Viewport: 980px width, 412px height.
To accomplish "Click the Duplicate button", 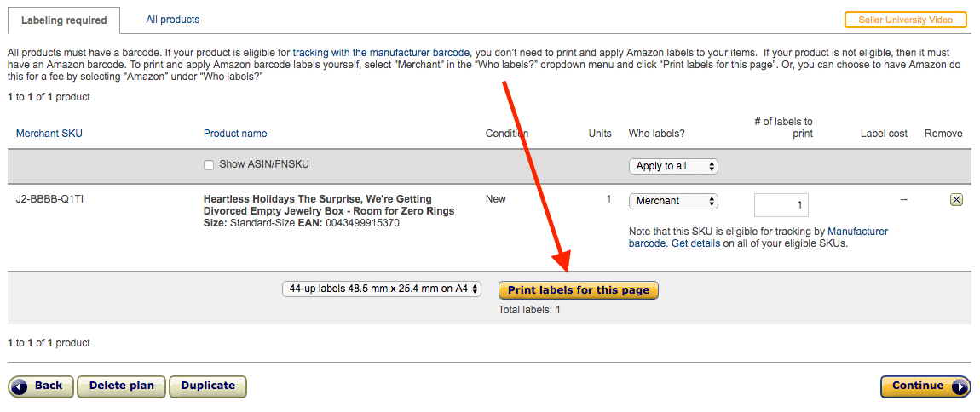I will click(208, 386).
